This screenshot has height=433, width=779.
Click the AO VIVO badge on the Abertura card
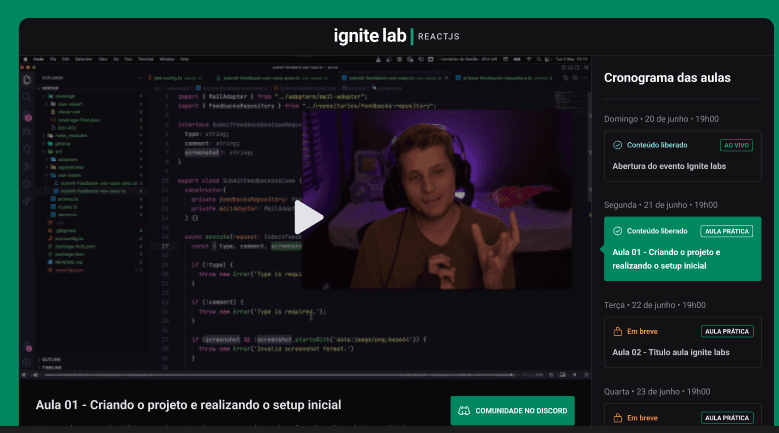(x=736, y=145)
